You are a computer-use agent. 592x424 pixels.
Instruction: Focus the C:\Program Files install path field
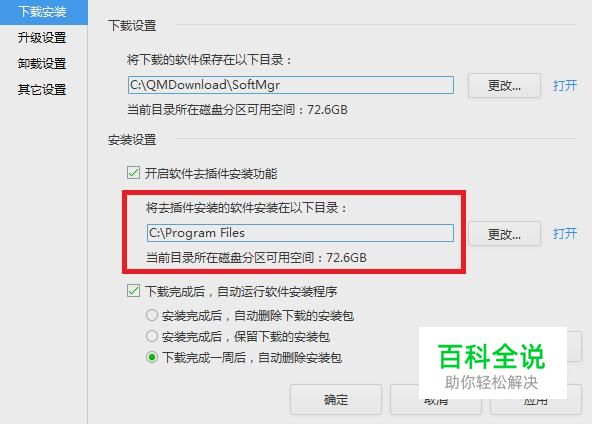click(300, 233)
